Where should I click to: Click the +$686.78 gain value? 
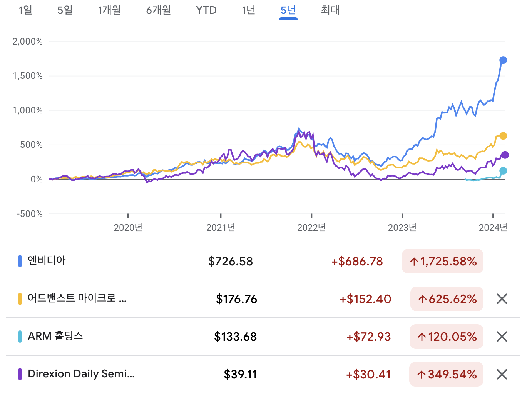(357, 262)
